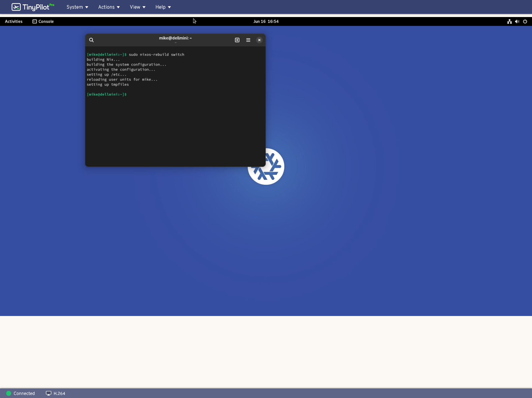Click the H.264 video mode label
The height and width of the screenshot is (398, 532).
[x=59, y=393]
